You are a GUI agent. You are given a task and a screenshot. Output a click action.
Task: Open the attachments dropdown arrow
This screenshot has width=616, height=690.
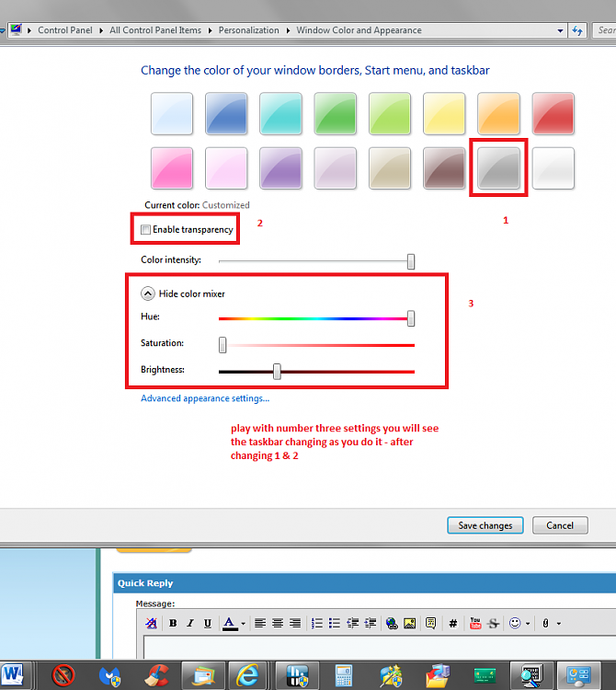[x=559, y=624]
